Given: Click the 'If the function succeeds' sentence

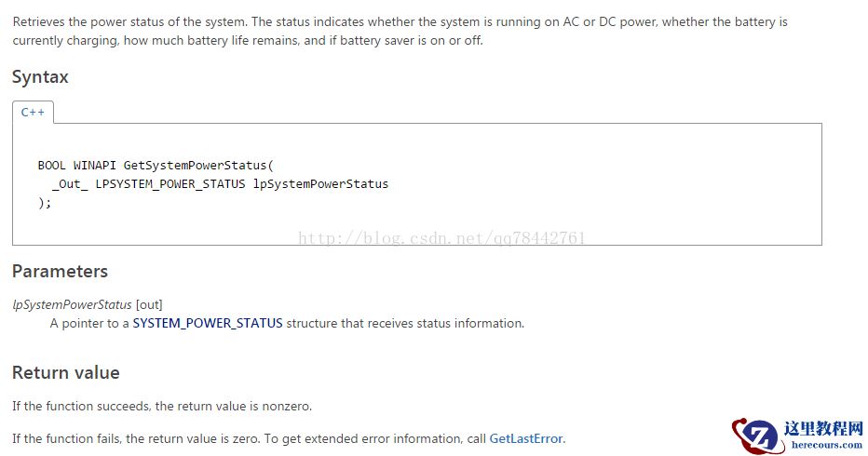Looking at the screenshot, I should tap(162, 407).
